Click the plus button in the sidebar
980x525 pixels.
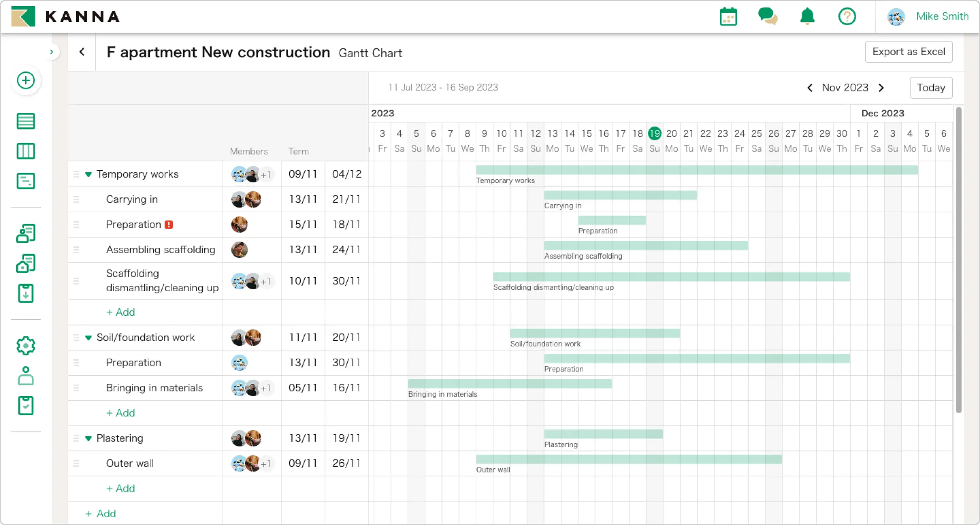point(26,80)
